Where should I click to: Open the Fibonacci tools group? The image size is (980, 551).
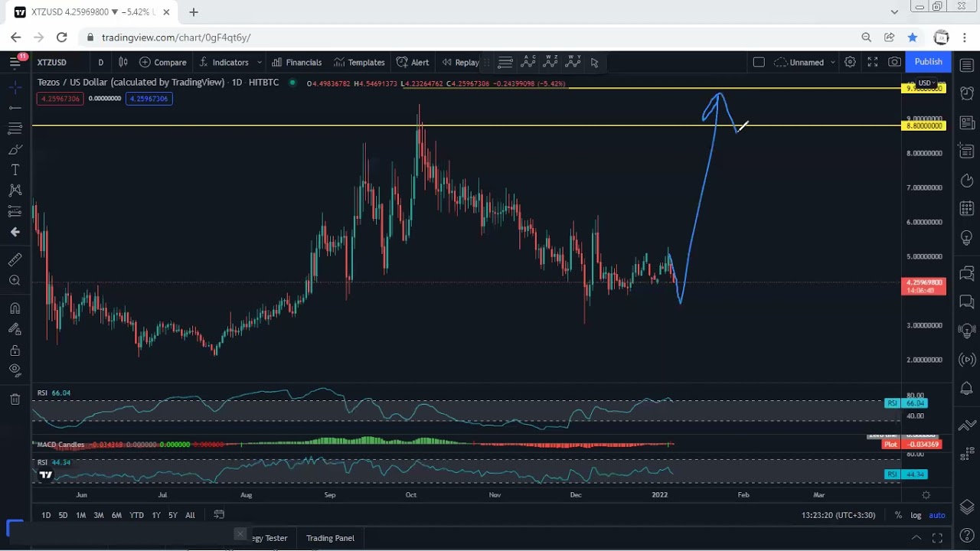(15, 129)
